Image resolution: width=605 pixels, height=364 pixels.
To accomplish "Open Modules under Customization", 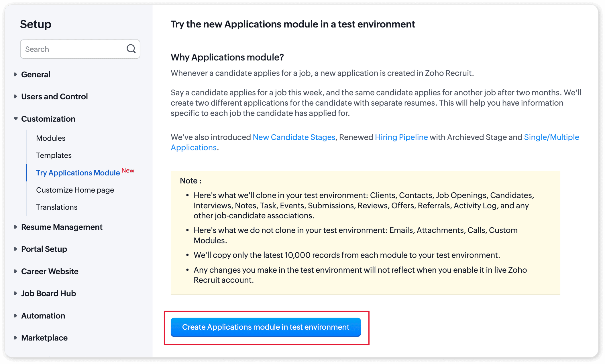I will [x=51, y=138].
